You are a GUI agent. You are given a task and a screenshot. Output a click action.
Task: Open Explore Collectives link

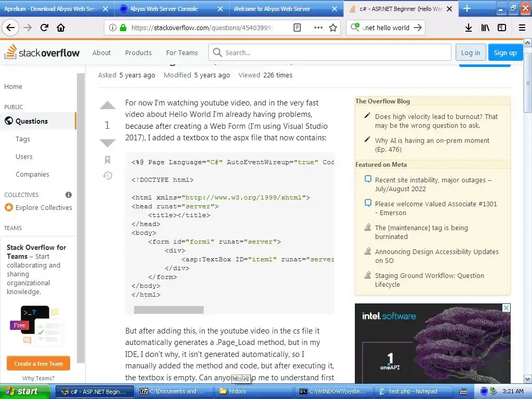click(38, 207)
